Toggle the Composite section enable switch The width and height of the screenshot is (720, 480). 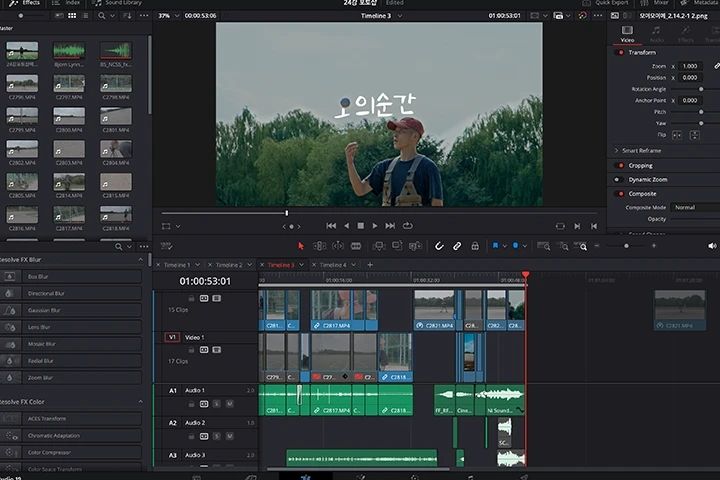click(619, 194)
